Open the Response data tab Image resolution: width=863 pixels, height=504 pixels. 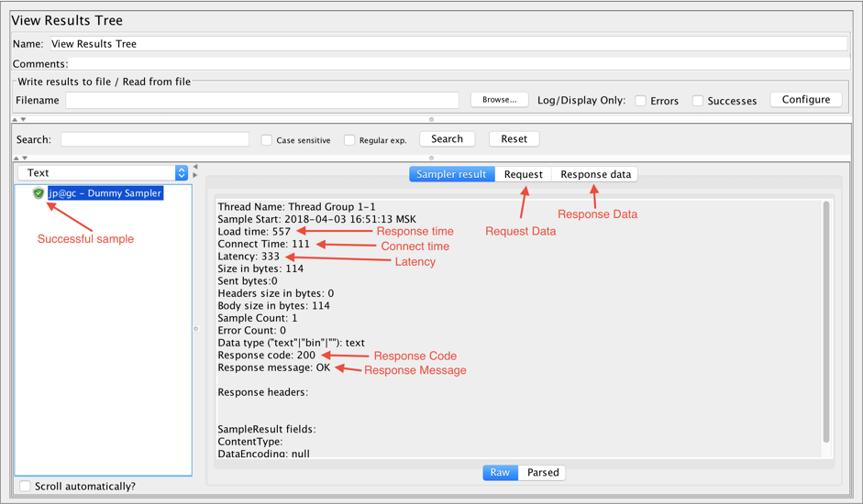[x=595, y=174]
